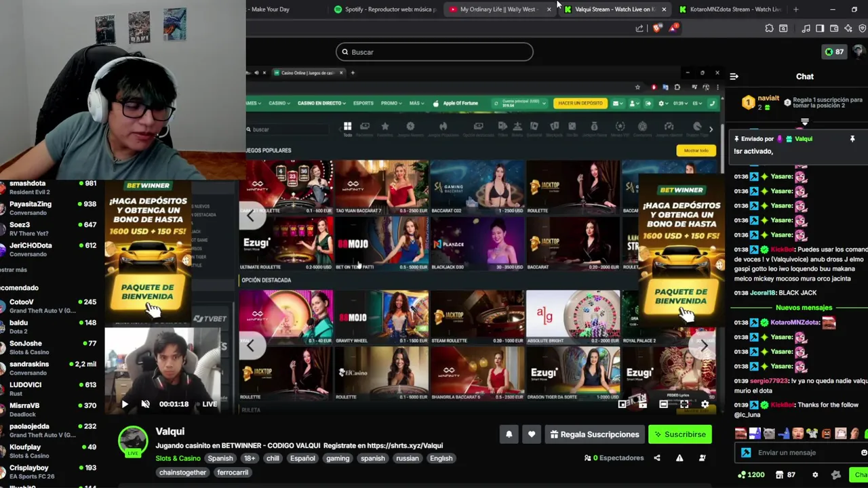Open the moderators icon next to report
The image size is (868, 488).
pos(702,458)
